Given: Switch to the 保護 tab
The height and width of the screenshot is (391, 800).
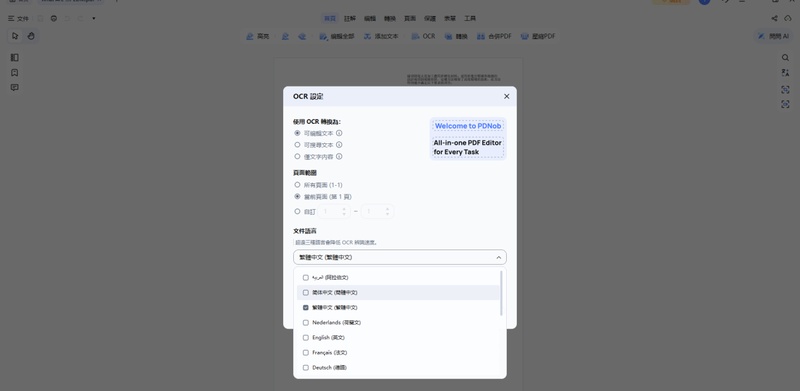Looking at the screenshot, I should [x=430, y=18].
